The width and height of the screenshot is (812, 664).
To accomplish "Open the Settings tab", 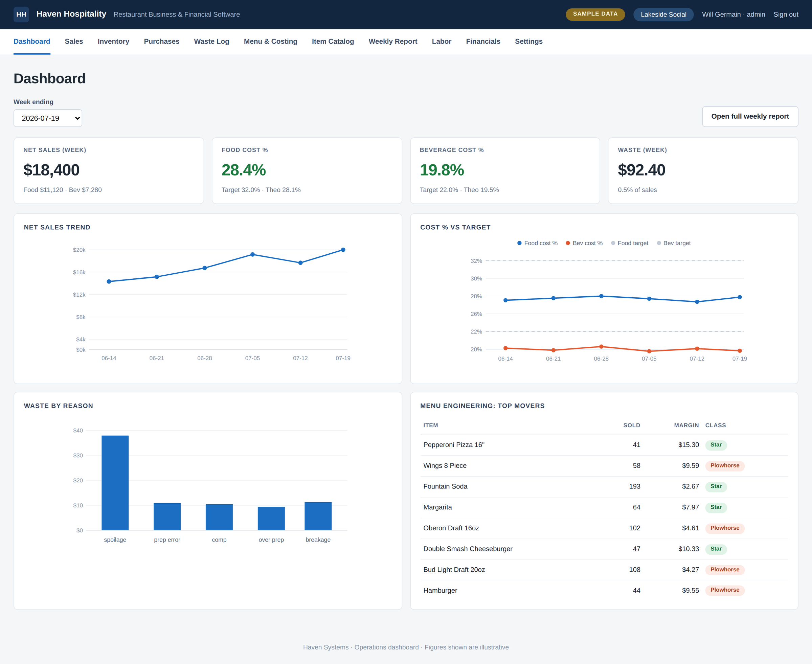I will point(528,41).
